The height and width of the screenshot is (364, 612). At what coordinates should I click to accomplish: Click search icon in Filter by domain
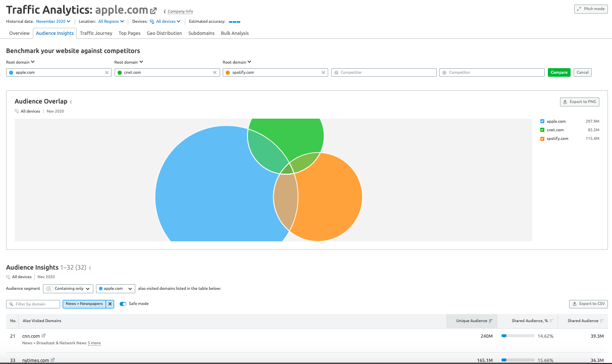tap(11, 304)
